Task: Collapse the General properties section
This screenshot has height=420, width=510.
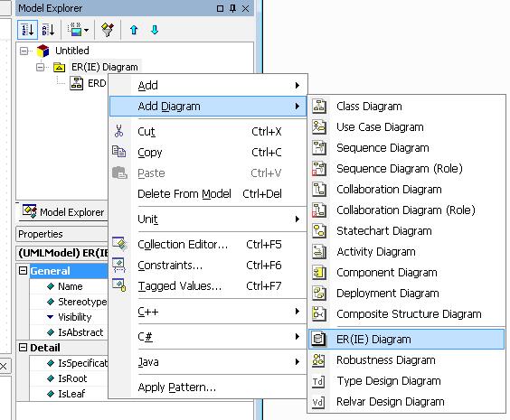Action: pos(24,271)
